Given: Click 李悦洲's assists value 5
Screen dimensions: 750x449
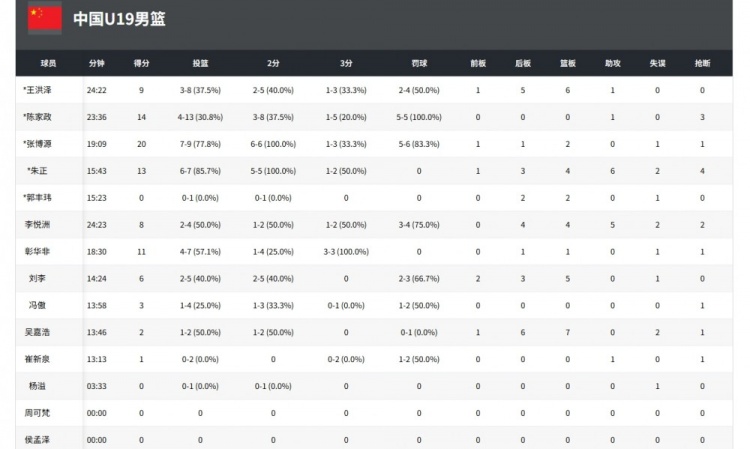Looking at the screenshot, I should (613, 225).
